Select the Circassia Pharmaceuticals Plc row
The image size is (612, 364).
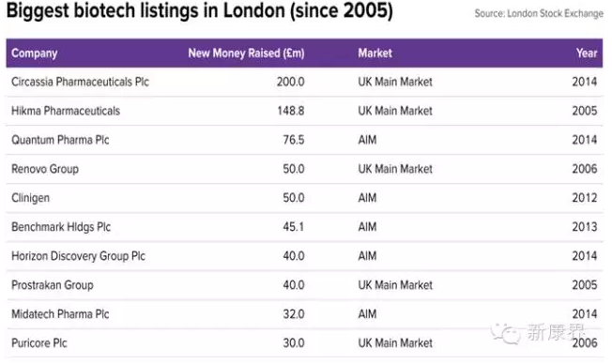pyautogui.click(x=304, y=82)
